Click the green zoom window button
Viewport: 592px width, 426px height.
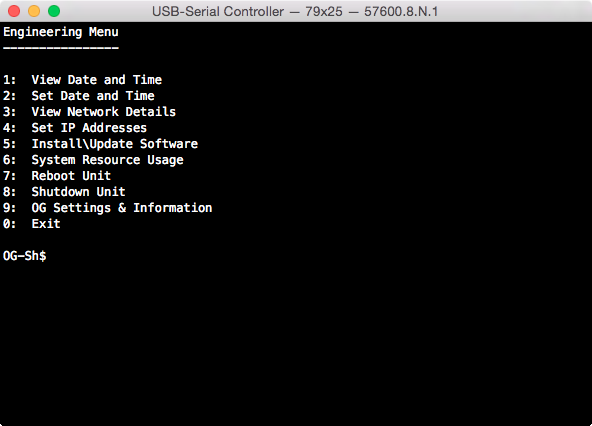[x=54, y=11]
